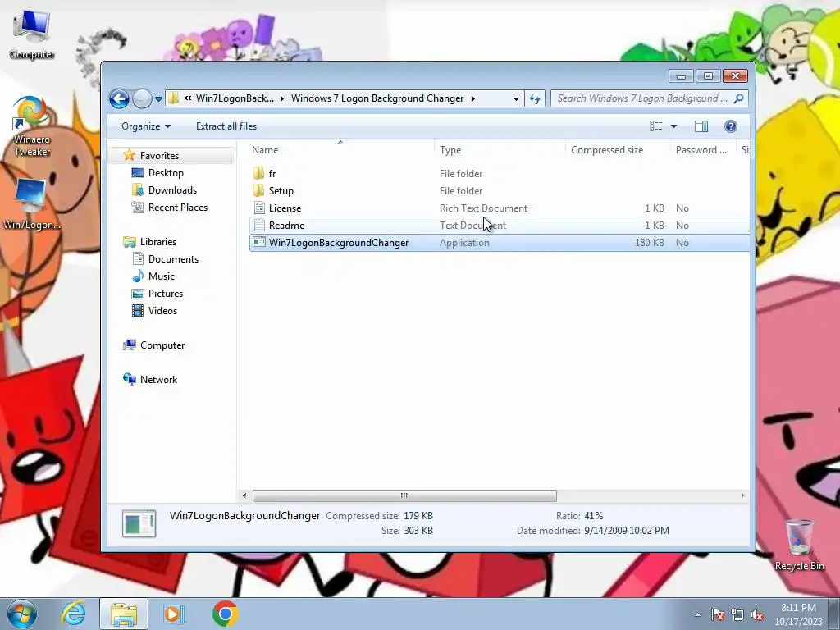Change your view icon button
840x630 pixels.
pos(655,126)
